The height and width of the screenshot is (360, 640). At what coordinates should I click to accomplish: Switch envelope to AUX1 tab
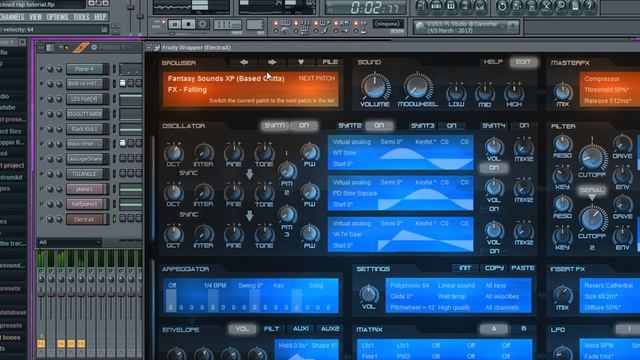pyautogui.click(x=301, y=329)
